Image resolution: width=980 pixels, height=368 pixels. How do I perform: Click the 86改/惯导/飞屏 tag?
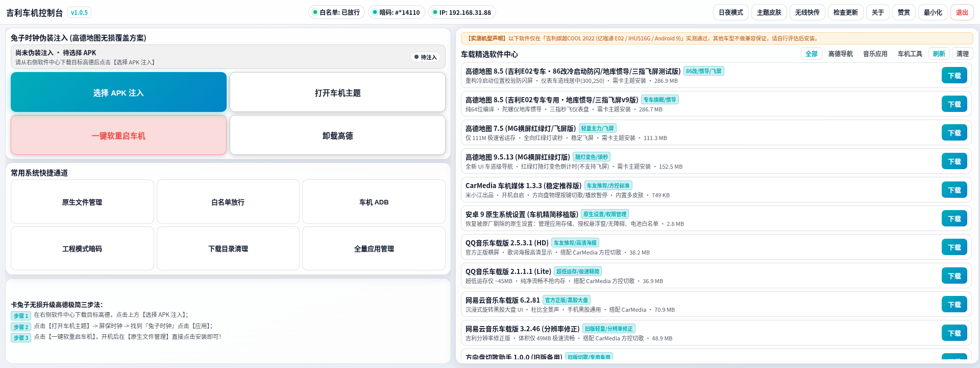tap(704, 71)
